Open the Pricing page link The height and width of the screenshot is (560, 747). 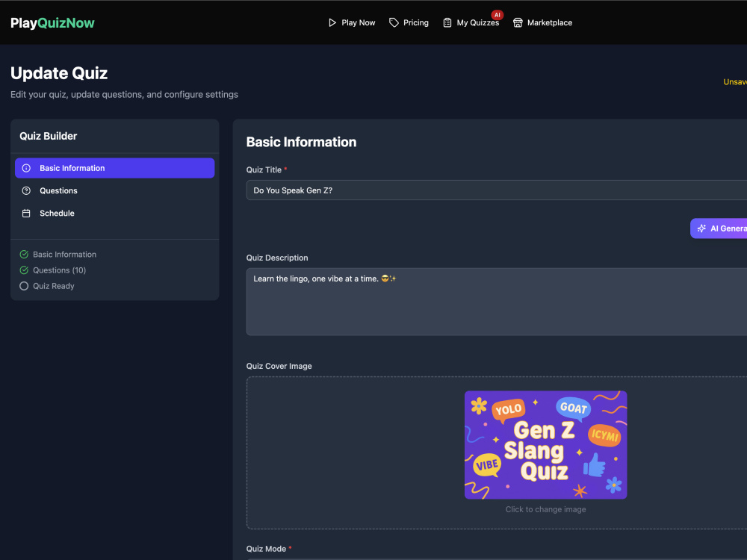(x=409, y=23)
